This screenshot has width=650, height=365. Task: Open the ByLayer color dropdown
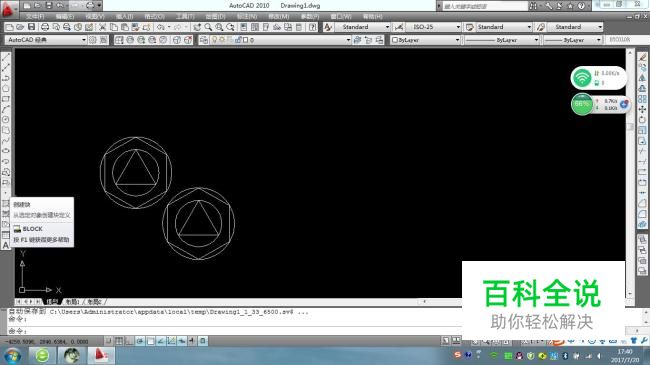(425, 40)
